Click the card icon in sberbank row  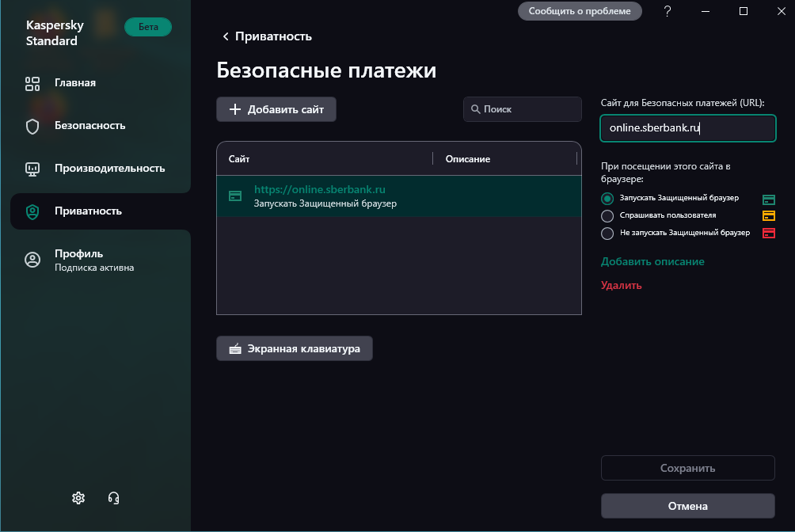coord(235,196)
